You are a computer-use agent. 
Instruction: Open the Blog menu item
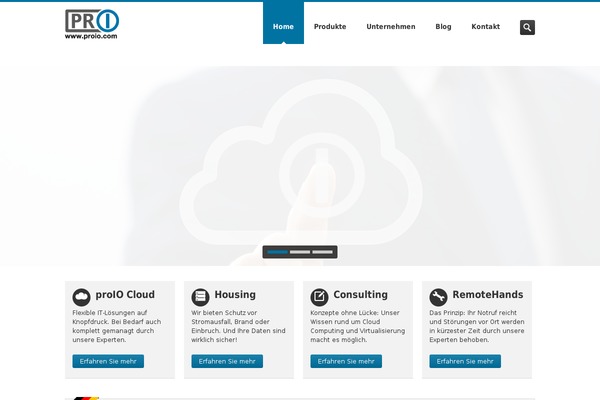443,26
